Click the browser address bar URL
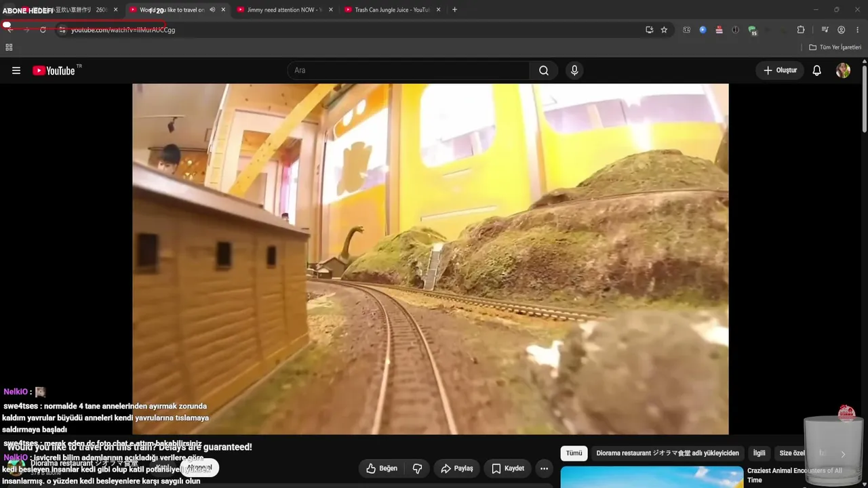The height and width of the screenshot is (488, 868). 123,30
